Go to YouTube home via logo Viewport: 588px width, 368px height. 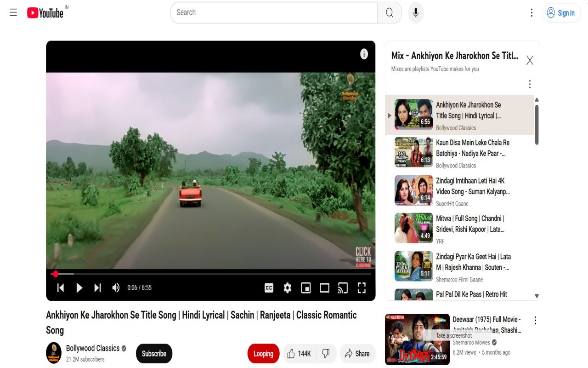coord(45,13)
